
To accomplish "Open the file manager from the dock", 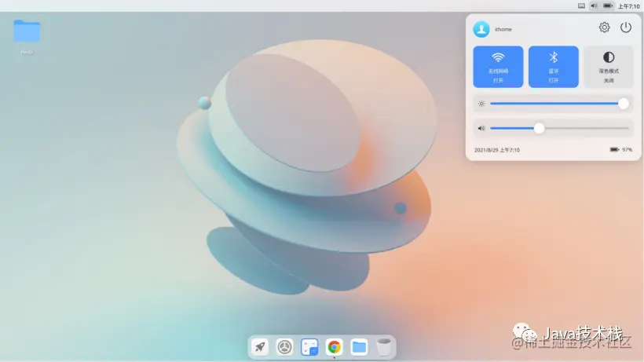I will (359, 347).
